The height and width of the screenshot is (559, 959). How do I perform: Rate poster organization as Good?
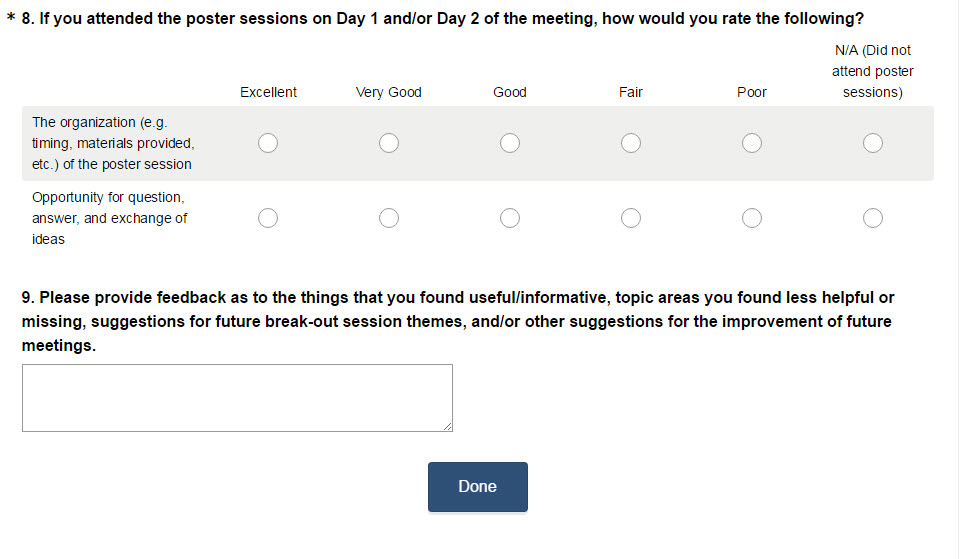tap(510, 143)
